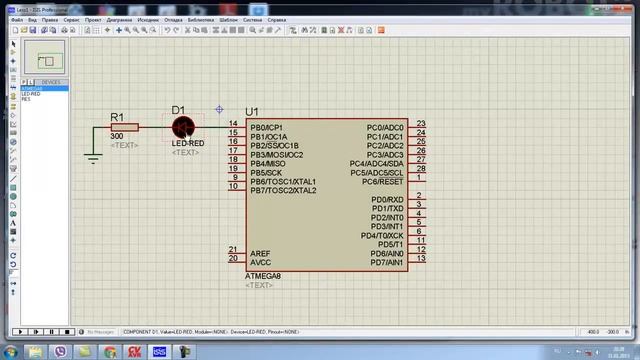Viewport: 640px width, 360px height.
Task: Click the 'L' library button
Action: [x=31, y=82]
